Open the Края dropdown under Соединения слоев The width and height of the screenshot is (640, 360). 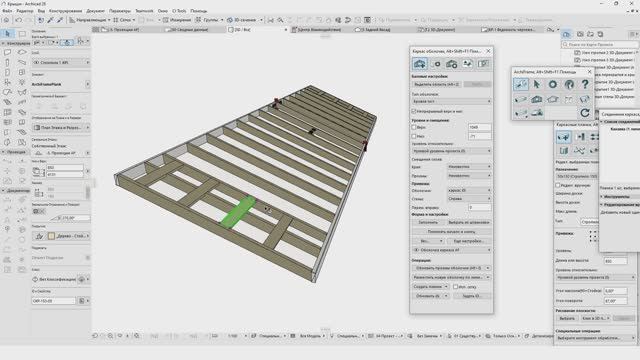coord(469,167)
